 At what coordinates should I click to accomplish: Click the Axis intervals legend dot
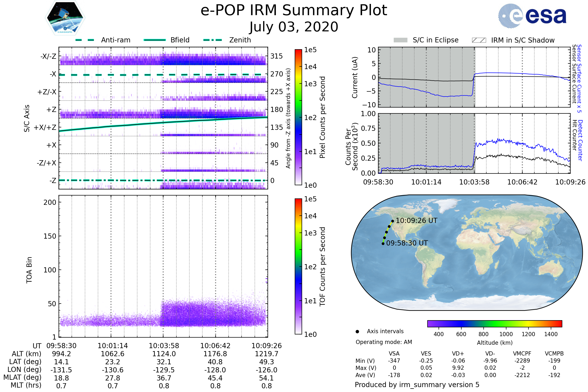(x=357, y=331)
